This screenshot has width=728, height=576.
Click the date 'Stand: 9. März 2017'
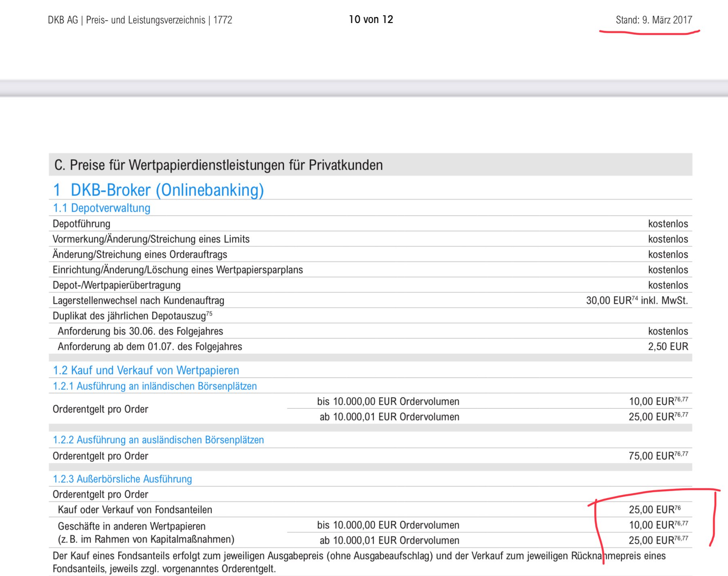[x=654, y=20]
